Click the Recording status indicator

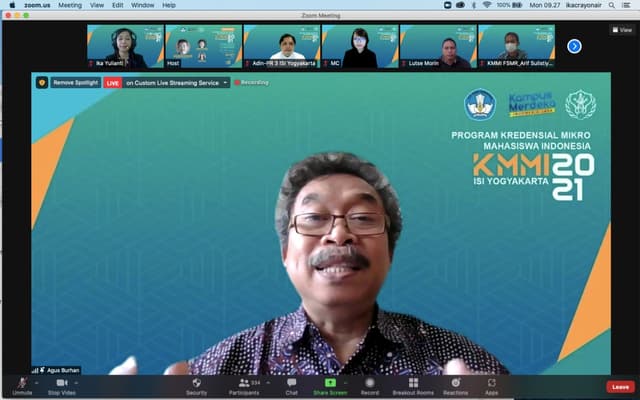coord(251,82)
